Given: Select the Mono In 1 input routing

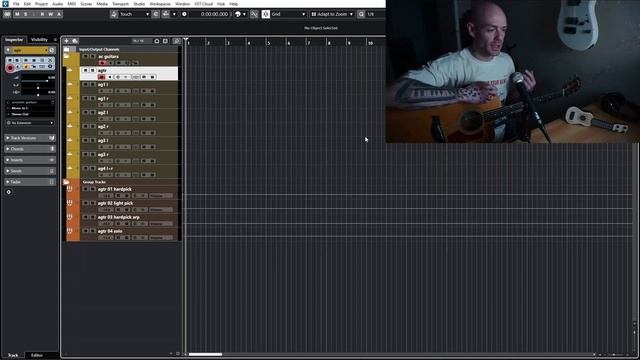Looking at the screenshot, I should 30,108.
